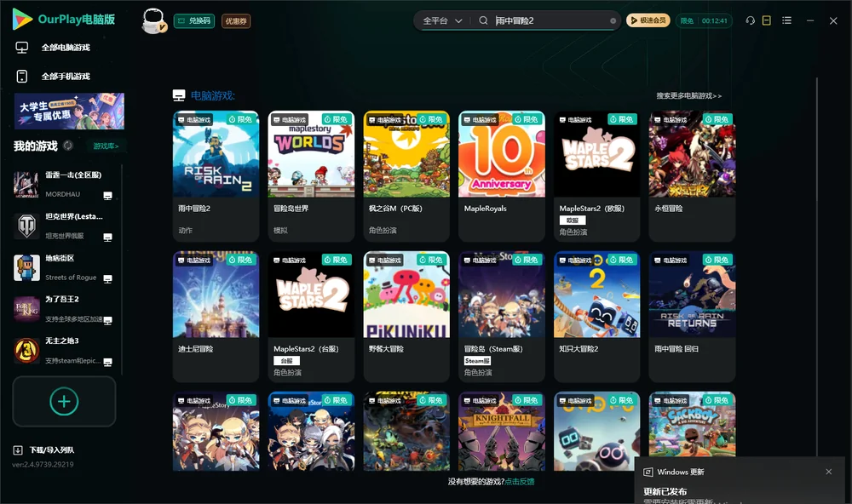
Task: Click the 点击反馈 feedback link
Action: click(x=520, y=481)
